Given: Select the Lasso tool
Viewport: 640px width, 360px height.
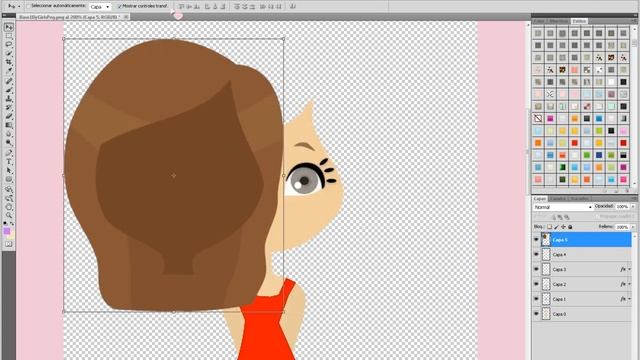Looking at the screenshot, I should tap(9, 44).
